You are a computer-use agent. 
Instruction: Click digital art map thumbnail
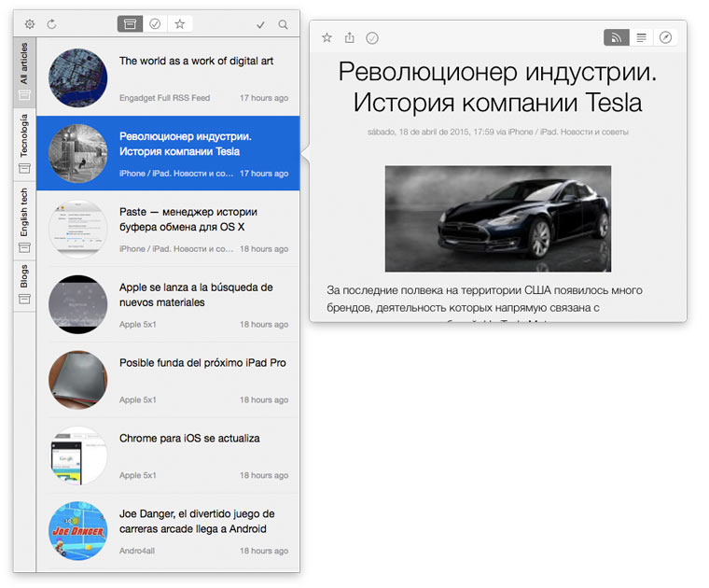(78, 77)
